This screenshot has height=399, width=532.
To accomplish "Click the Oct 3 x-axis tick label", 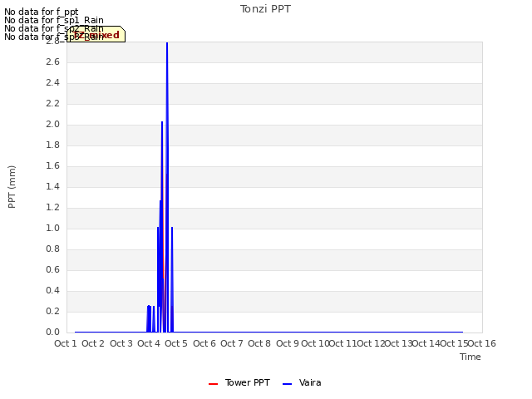I will pyautogui.click(x=121, y=343).
